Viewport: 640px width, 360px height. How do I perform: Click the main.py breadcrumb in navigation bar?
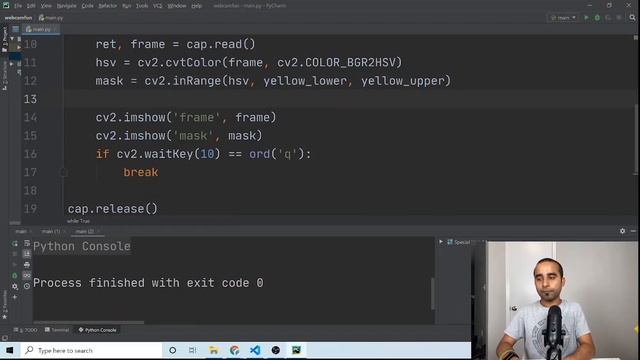pos(51,18)
